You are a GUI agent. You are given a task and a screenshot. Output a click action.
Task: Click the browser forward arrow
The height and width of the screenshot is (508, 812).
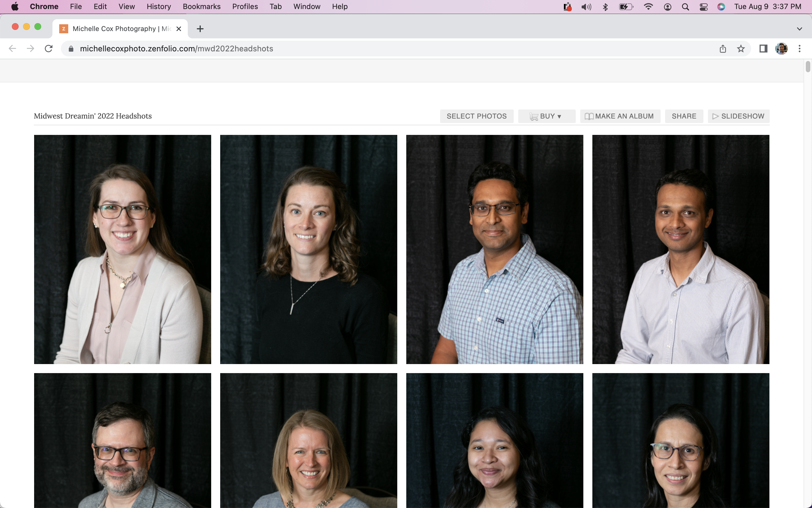pos(30,49)
